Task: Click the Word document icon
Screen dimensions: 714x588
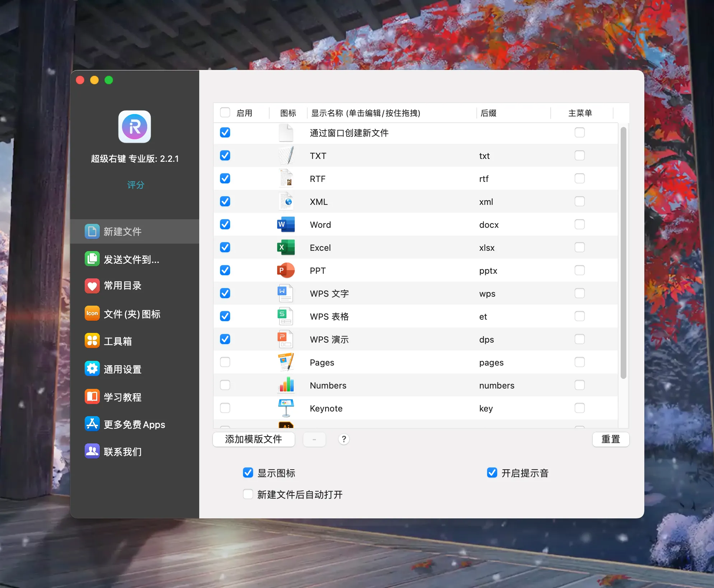Action: pos(286,224)
